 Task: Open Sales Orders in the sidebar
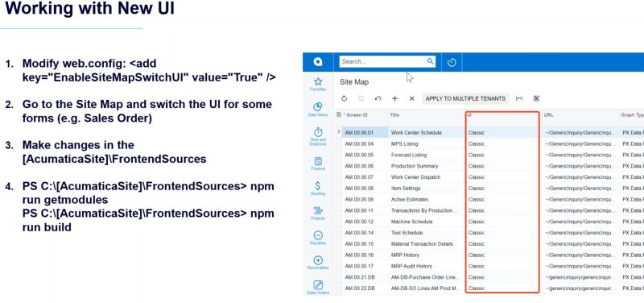[318, 288]
